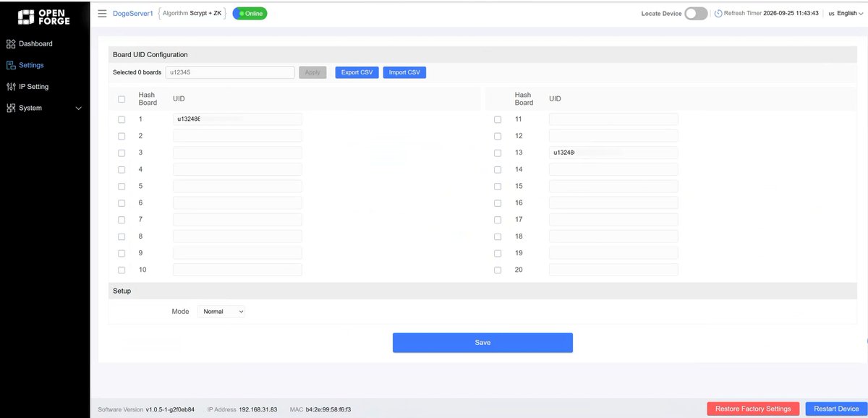This screenshot has height=418, width=868.
Task: Open Settings in the sidebar
Action: click(31, 65)
